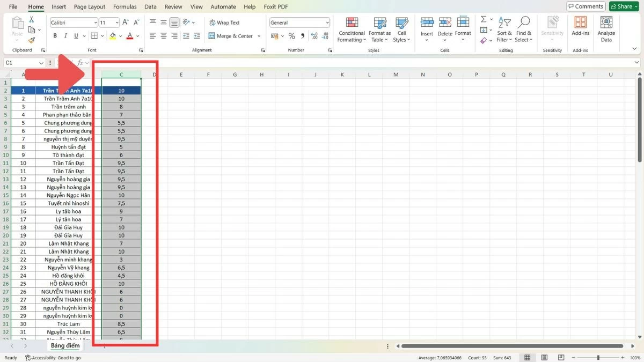Click the Share button
Image resolution: width=644 pixels, height=362 pixels.
[623, 6]
